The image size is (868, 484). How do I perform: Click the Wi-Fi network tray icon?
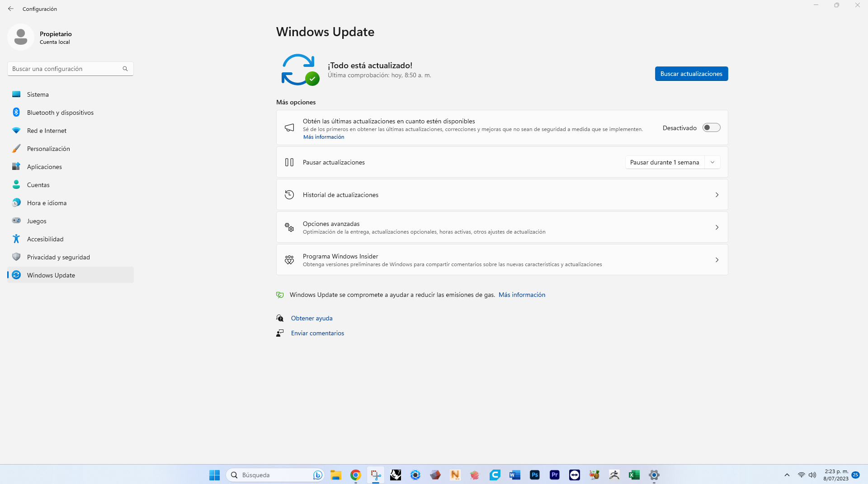801,475
